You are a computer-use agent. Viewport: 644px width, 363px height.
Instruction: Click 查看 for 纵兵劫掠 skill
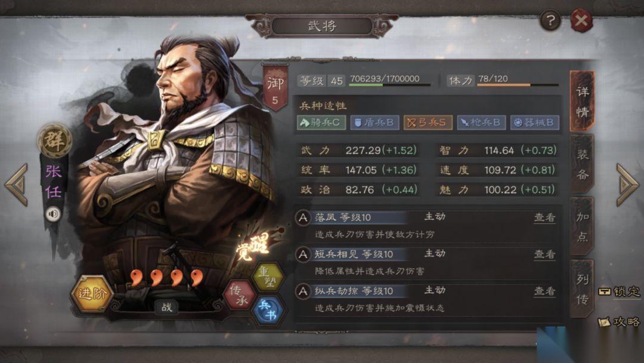pyautogui.click(x=544, y=291)
